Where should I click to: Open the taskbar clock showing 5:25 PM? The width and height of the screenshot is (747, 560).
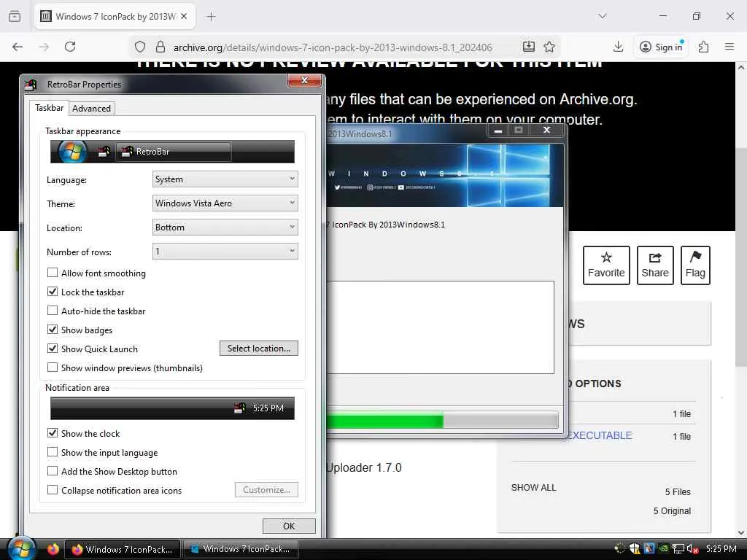pos(721,549)
